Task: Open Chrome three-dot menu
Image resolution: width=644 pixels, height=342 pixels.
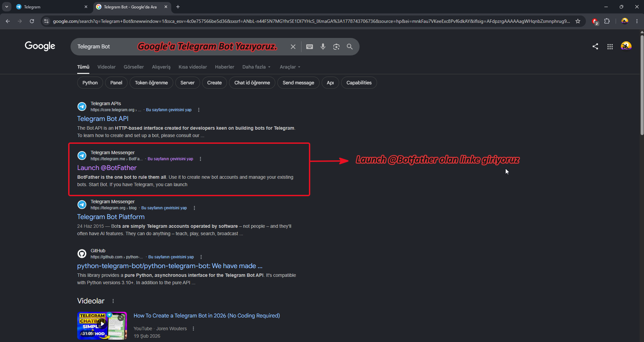Action: pos(637,21)
